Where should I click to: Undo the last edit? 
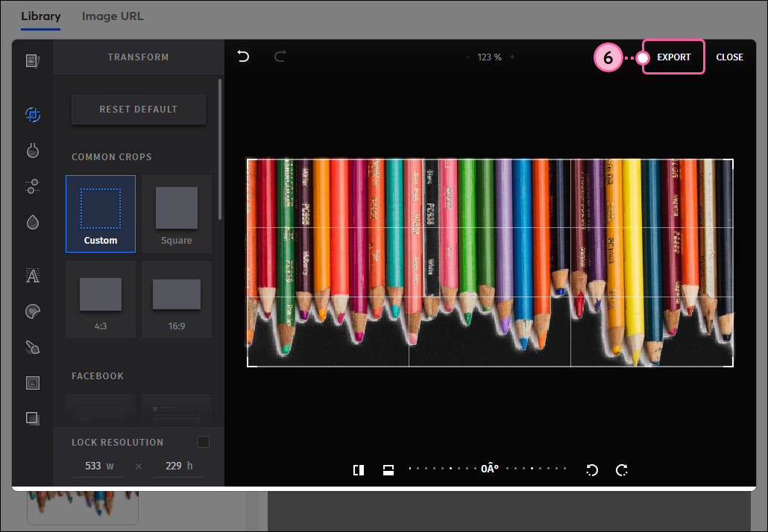(243, 57)
